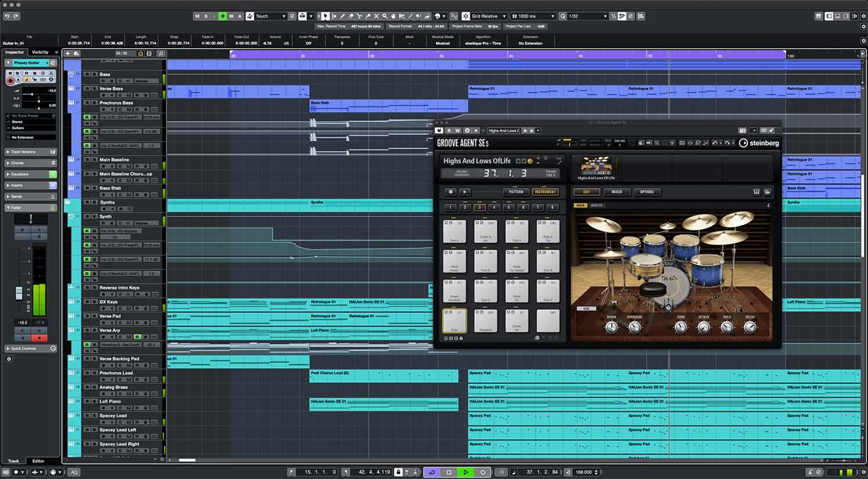Select the Split scissors tool
The image size is (868, 479).
[x=359, y=16]
